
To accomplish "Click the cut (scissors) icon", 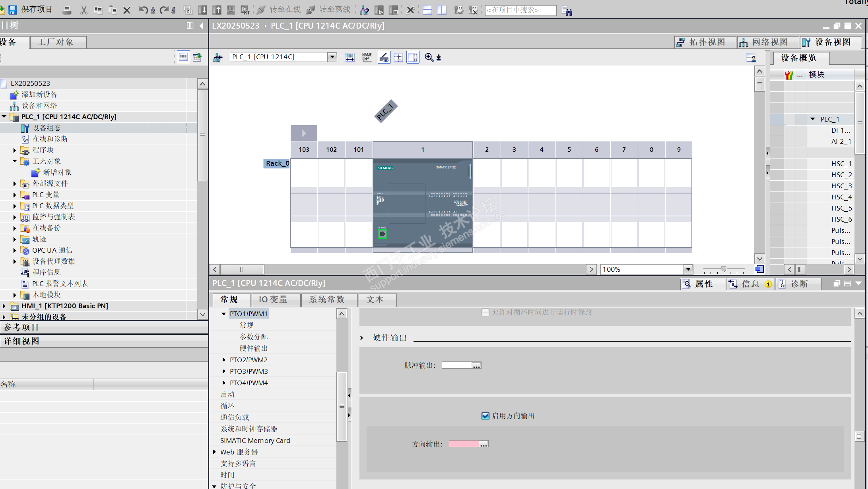I will click(83, 10).
